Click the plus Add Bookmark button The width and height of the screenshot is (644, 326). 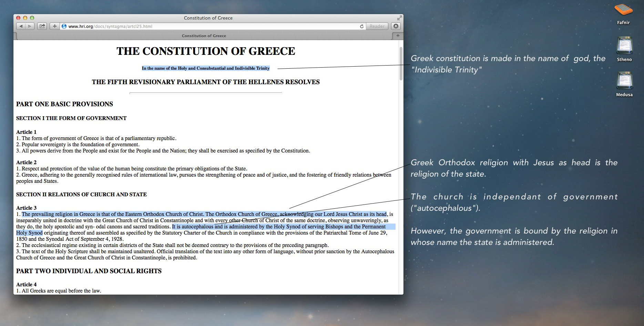click(x=54, y=26)
